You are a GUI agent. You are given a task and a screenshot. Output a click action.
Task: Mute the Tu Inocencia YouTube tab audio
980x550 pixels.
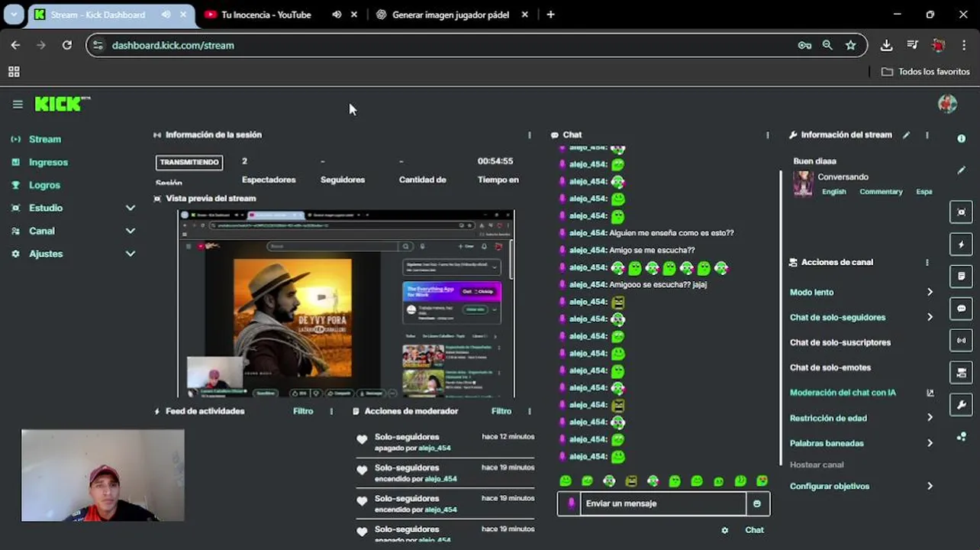[337, 15]
